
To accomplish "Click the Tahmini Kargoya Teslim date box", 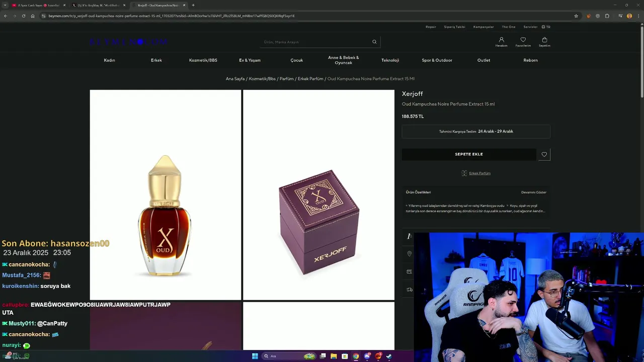I will [x=476, y=132].
